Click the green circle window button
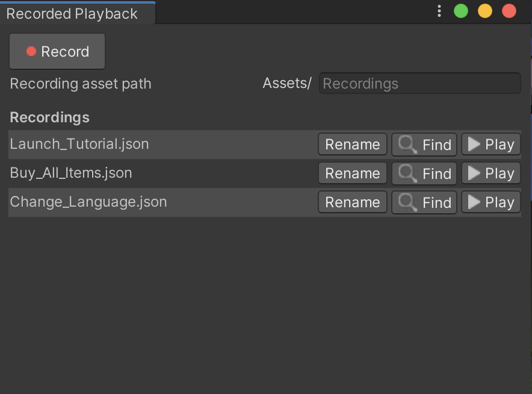The image size is (532, 394). pyautogui.click(x=461, y=11)
